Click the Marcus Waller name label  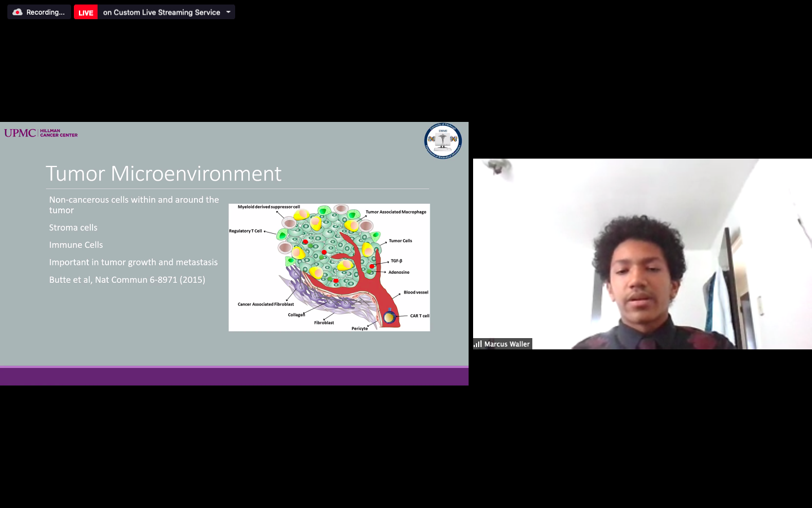point(506,344)
